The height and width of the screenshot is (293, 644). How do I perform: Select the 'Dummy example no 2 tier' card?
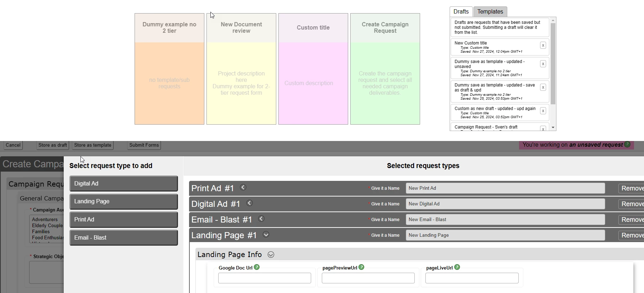click(169, 69)
